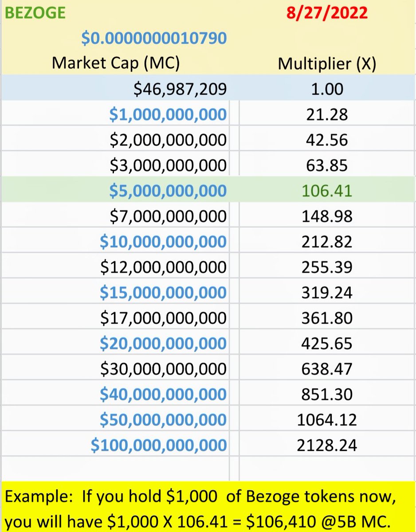Screen dimensions: 416x532
Task: Click the 63.85 multiplier value
Action: (x=326, y=165)
